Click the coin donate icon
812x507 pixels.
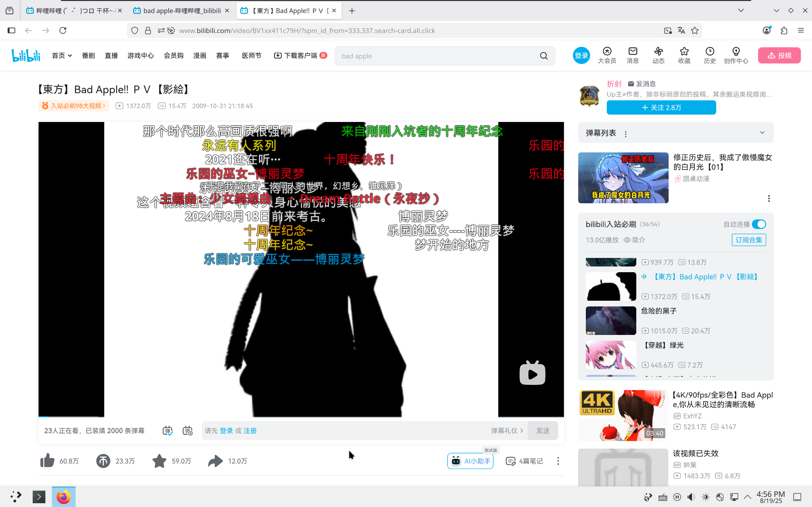pos(103,461)
